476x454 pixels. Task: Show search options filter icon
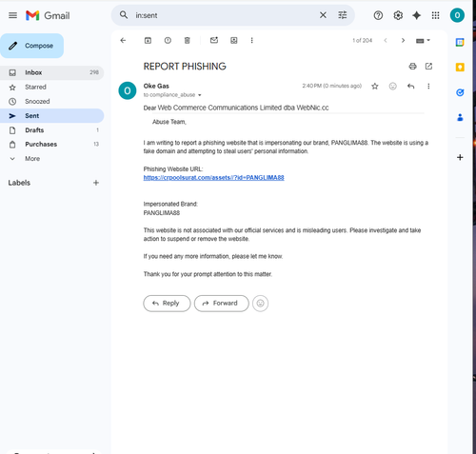(x=343, y=15)
